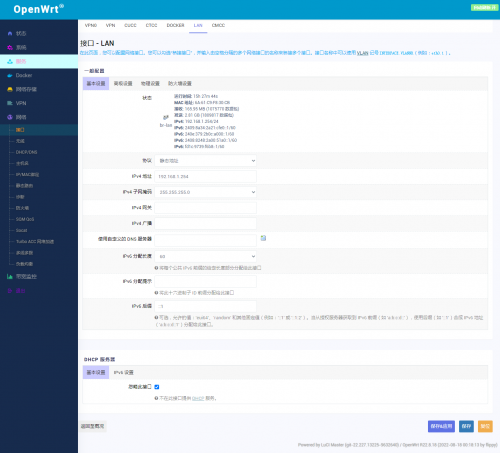Screen dimensions: 500x453
Task: Open Bandwidth Monitor chart icon menu
Action: pyautogui.click(x=10, y=276)
